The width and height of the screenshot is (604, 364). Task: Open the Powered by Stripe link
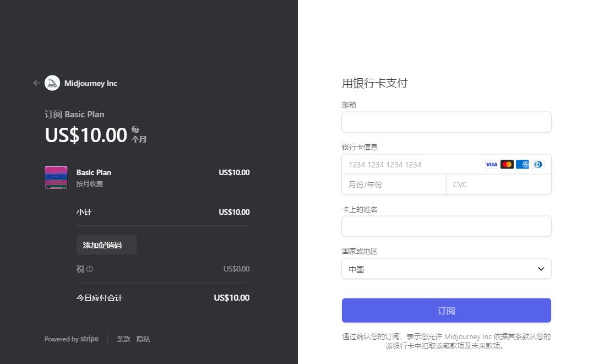point(71,339)
